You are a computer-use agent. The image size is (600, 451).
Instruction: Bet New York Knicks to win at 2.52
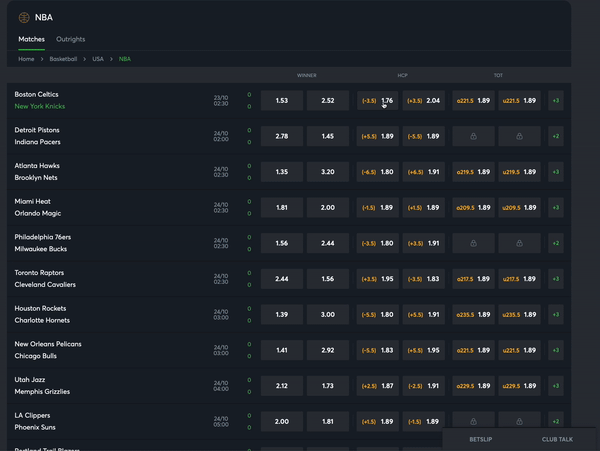(x=328, y=101)
